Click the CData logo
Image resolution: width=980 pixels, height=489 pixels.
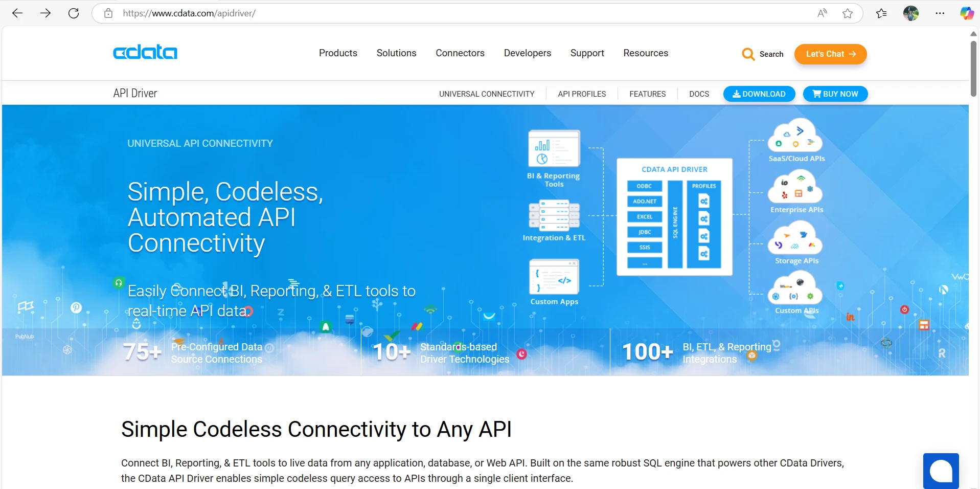click(x=145, y=52)
